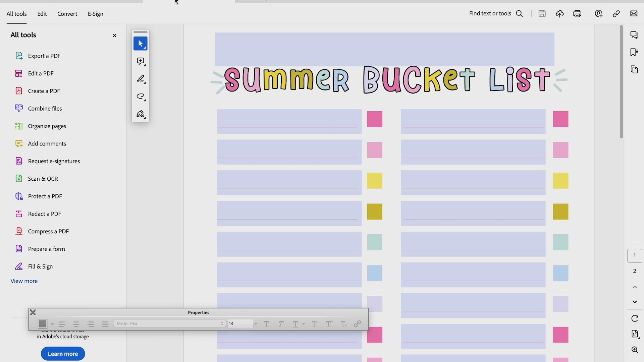Open the Convert menu tab
644x362 pixels.
67,14
